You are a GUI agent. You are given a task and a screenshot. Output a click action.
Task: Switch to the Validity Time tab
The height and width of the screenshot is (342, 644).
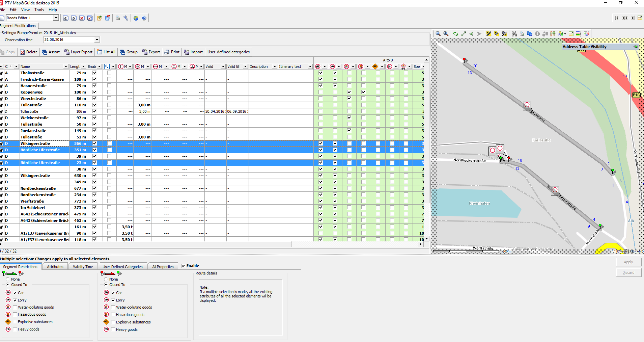tap(83, 267)
